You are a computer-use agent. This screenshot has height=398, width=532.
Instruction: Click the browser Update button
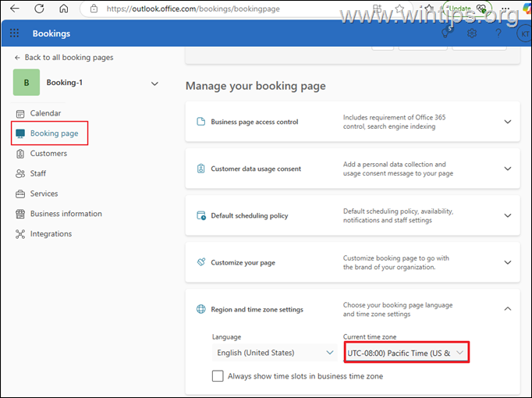click(x=466, y=9)
